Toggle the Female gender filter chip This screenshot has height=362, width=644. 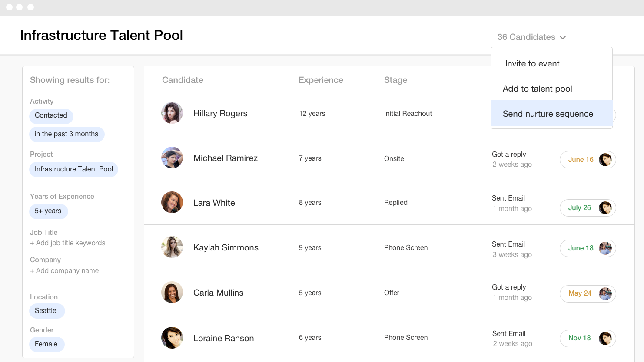tap(46, 344)
